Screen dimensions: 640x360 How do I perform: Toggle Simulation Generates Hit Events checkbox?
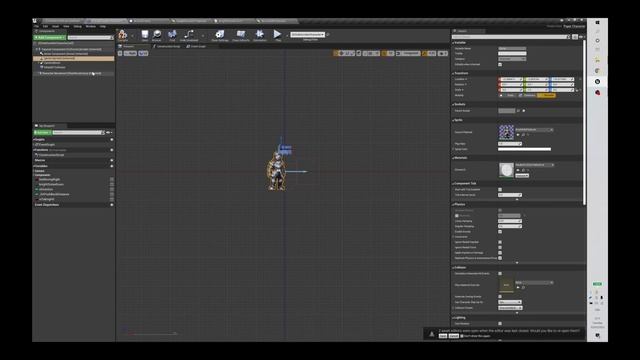(x=500, y=273)
